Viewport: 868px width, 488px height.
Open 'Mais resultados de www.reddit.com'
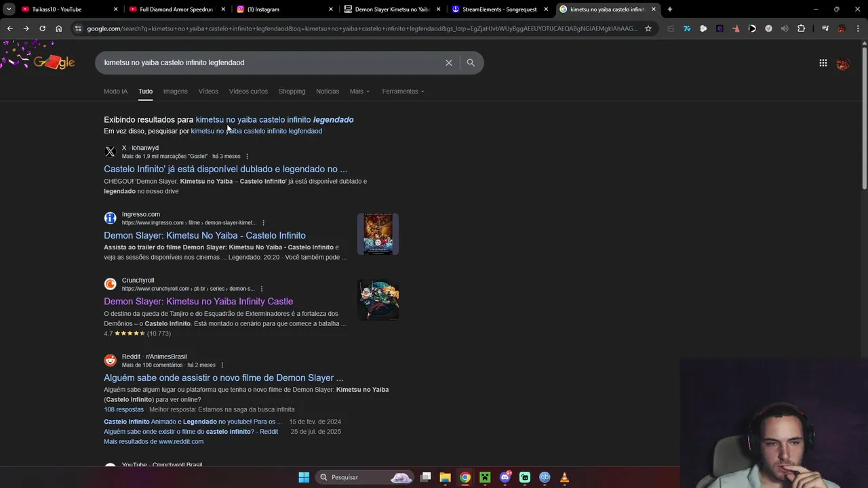[x=153, y=441]
